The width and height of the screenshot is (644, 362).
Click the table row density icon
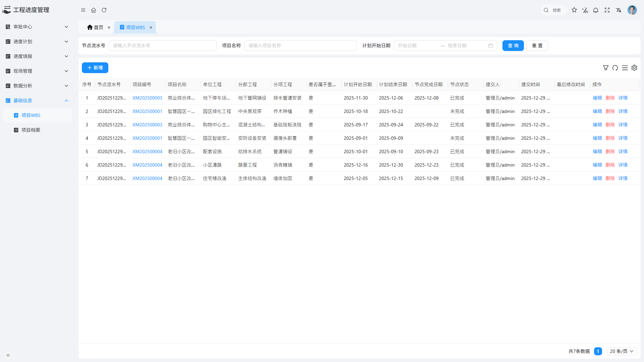click(x=625, y=68)
